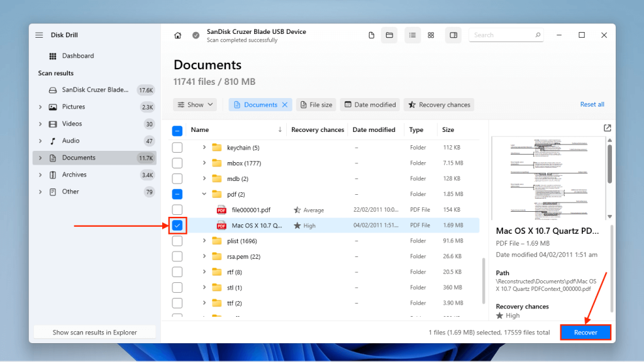Screen dimensions: 644x362
Task: Expand the keychain (5) folder
Action: coord(204,147)
